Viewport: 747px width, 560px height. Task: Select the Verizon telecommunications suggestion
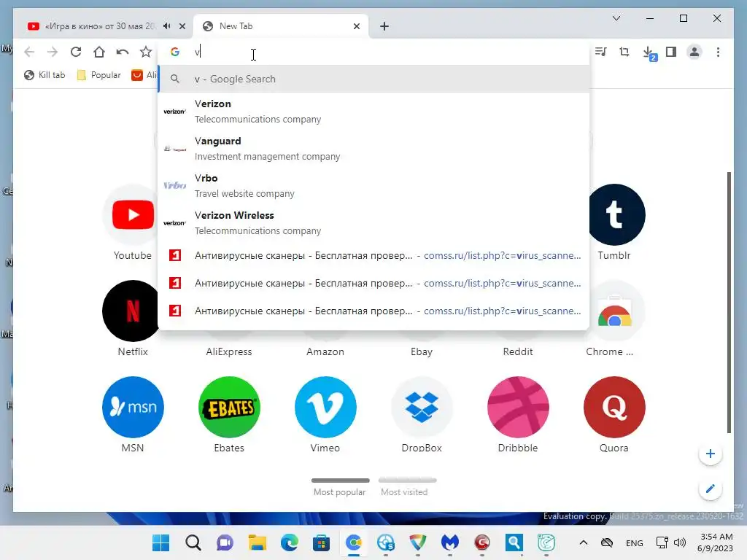374,112
